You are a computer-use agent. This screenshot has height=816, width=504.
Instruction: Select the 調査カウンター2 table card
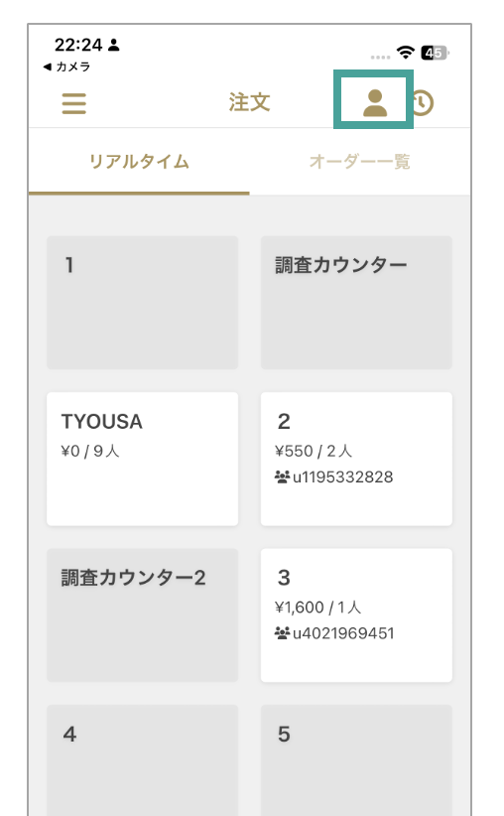pos(143,615)
